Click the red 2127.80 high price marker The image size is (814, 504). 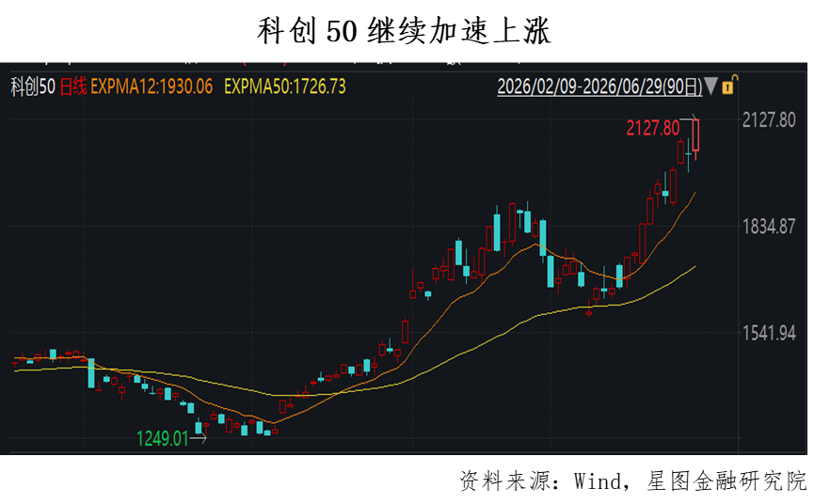pyautogui.click(x=652, y=128)
